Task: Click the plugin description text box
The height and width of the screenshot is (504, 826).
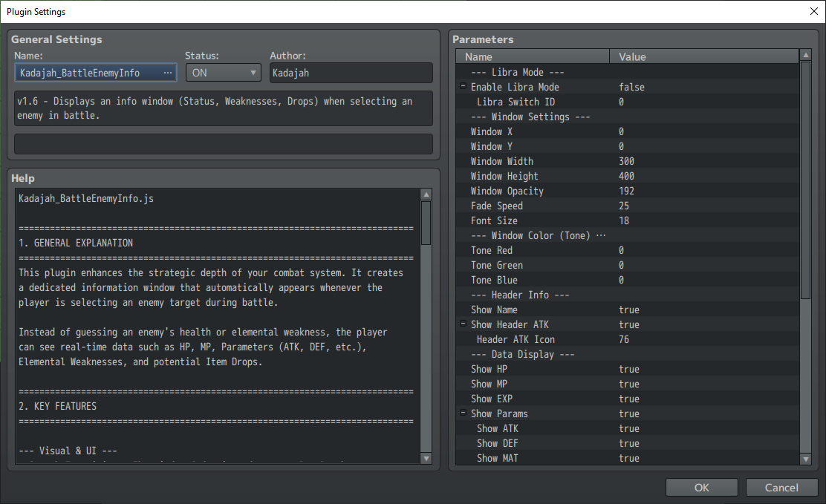Action: (224, 108)
